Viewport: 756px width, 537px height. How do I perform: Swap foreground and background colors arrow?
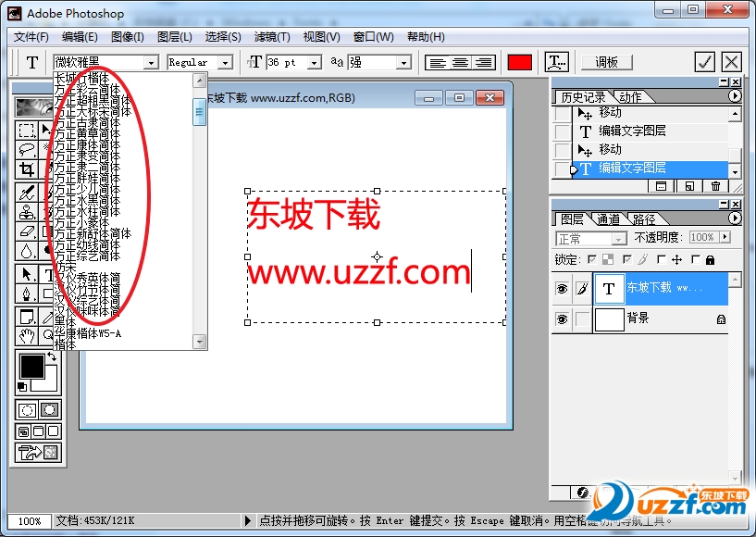[52, 357]
